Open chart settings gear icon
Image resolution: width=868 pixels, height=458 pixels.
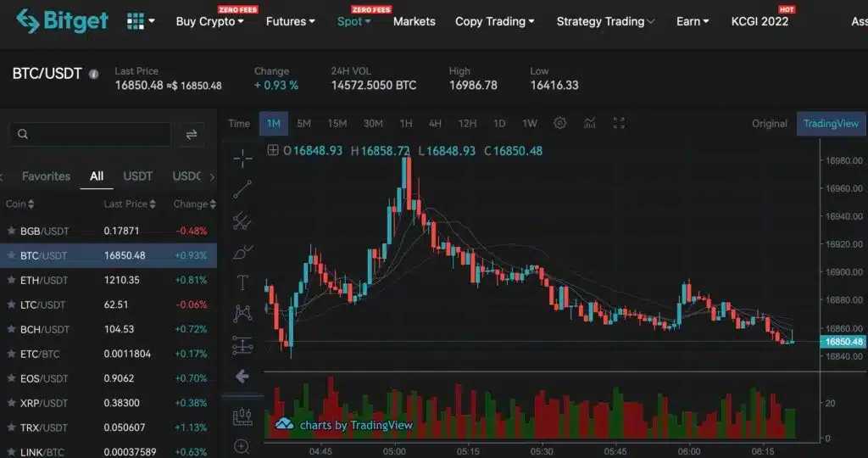pos(559,123)
